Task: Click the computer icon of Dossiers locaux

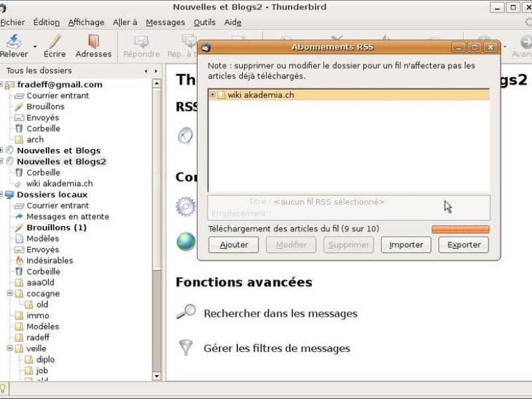Action: 9,195
